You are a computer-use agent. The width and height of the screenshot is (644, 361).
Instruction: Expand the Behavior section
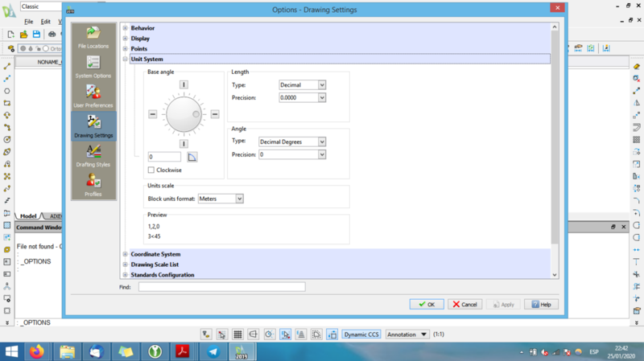click(125, 28)
